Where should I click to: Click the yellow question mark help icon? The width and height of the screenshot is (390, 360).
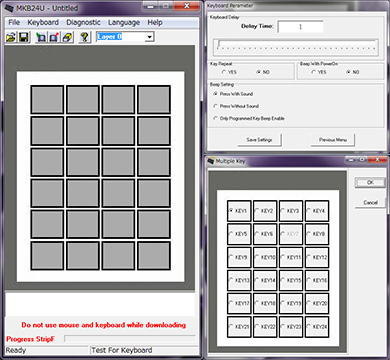coord(85,37)
